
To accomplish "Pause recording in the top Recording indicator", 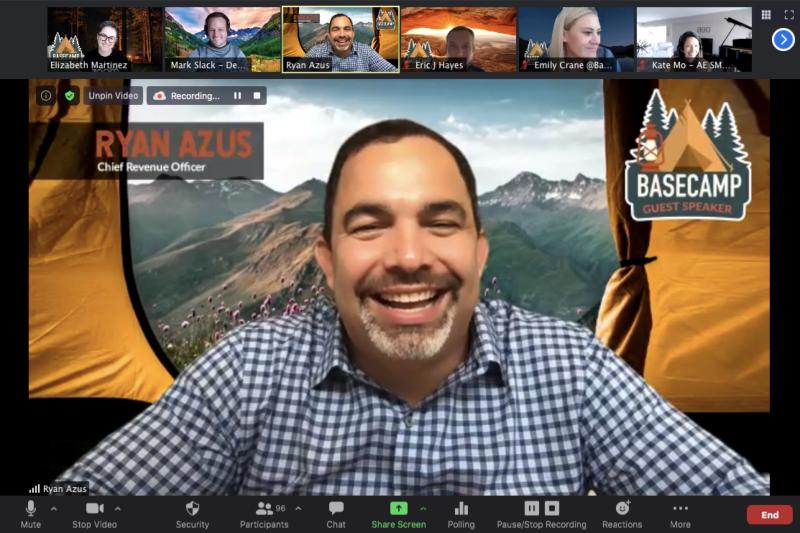I will (x=237, y=96).
